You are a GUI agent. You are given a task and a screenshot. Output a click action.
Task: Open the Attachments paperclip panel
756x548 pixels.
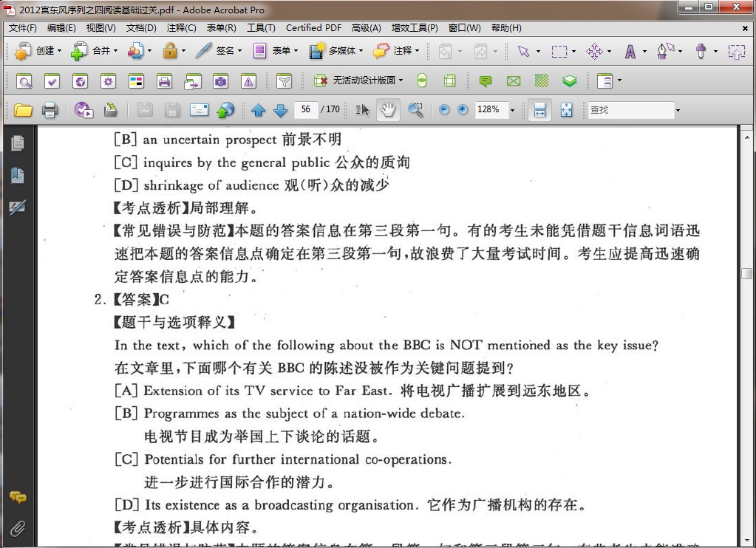click(x=18, y=529)
